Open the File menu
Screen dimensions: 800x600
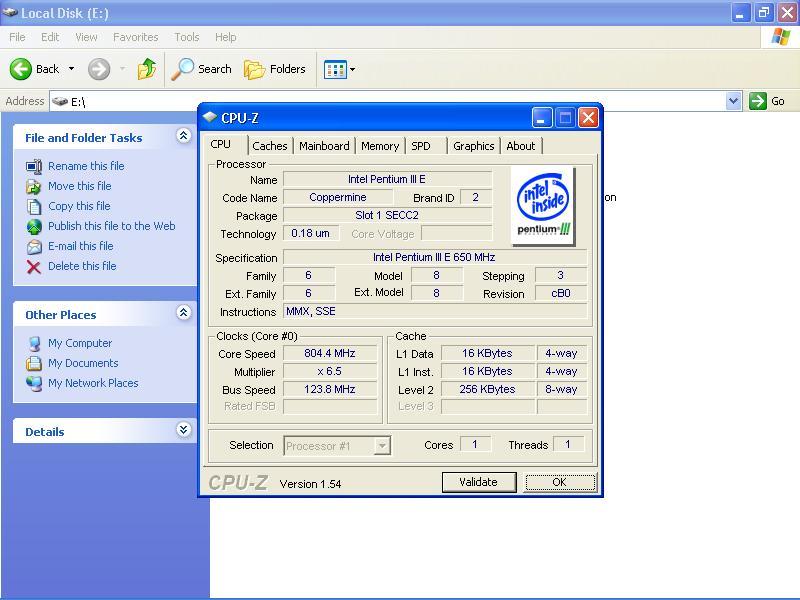click(17, 37)
